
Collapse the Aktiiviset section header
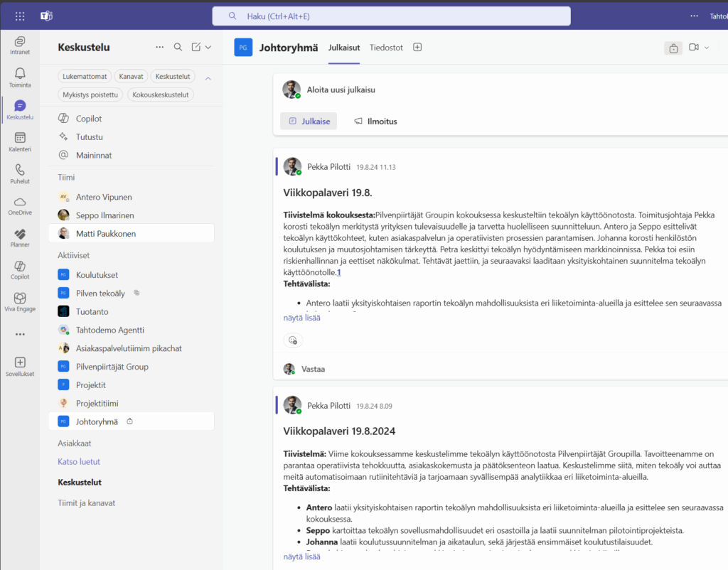(x=73, y=255)
